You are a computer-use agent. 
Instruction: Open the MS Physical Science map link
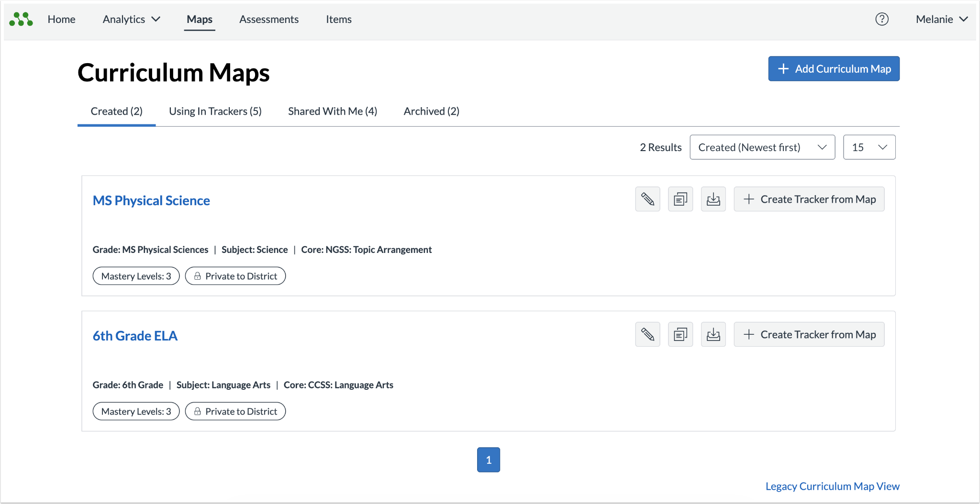(x=151, y=200)
